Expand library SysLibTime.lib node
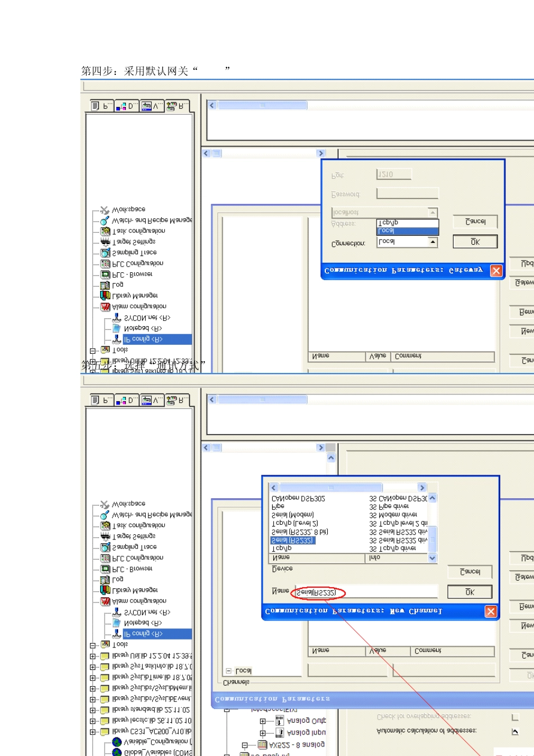This screenshot has height=756, width=534. point(93,678)
